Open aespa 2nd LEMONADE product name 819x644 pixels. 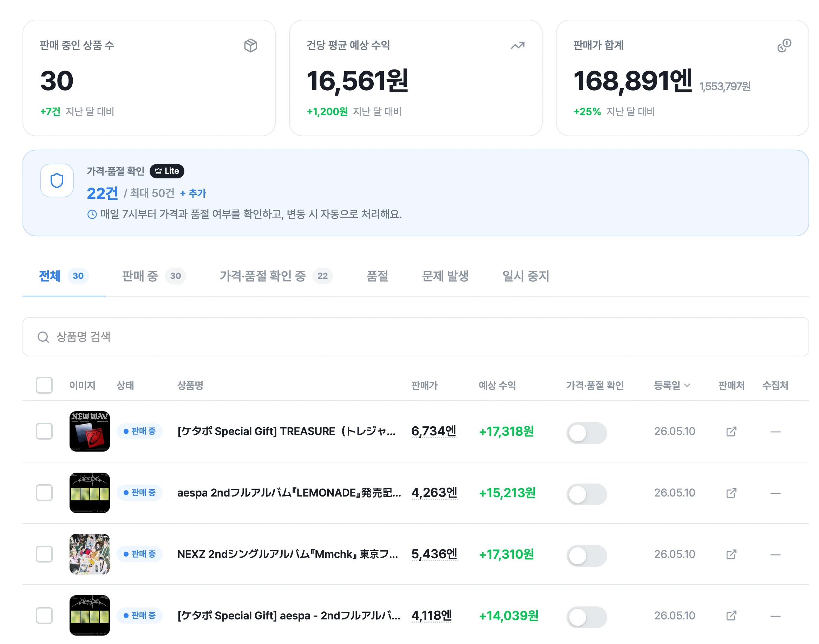[x=289, y=493]
